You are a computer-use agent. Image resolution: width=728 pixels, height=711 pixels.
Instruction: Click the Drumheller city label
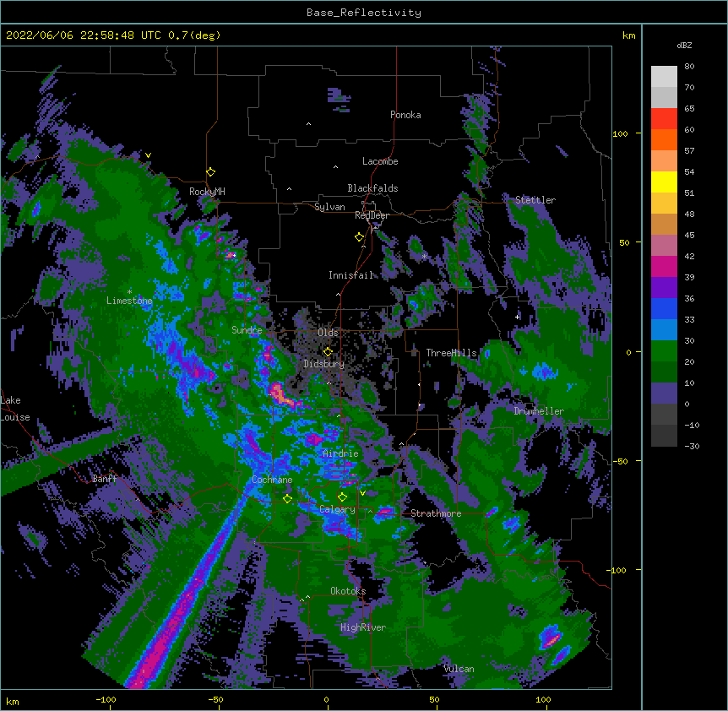click(539, 411)
